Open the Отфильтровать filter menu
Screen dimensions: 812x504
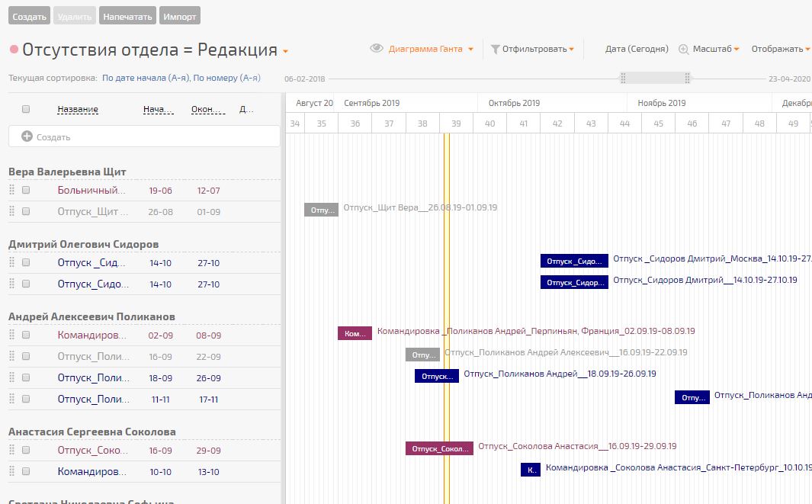point(538,49)
